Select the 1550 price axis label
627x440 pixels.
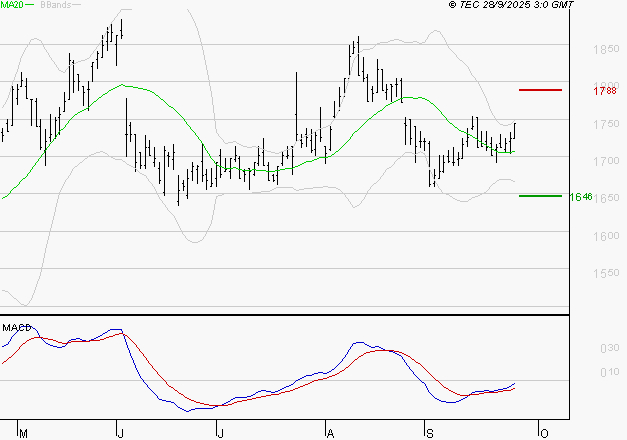605,273
